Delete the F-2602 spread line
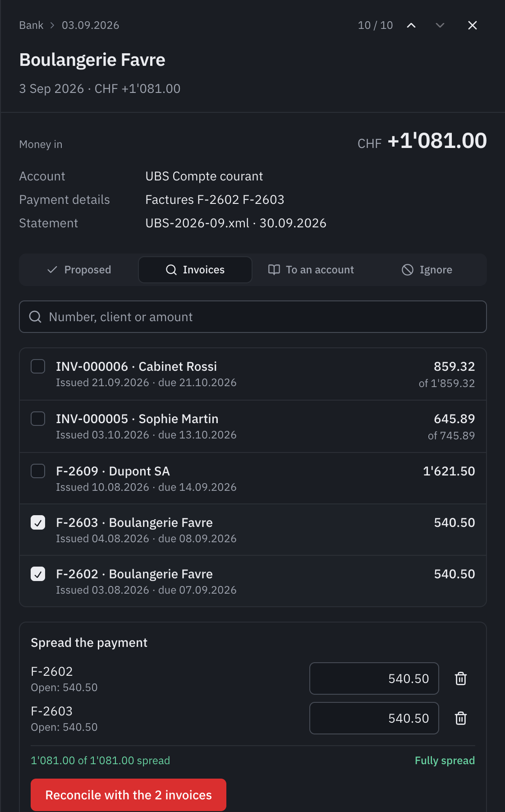The height and width of the screenshot is (812, 505). (x=461, y=678)
